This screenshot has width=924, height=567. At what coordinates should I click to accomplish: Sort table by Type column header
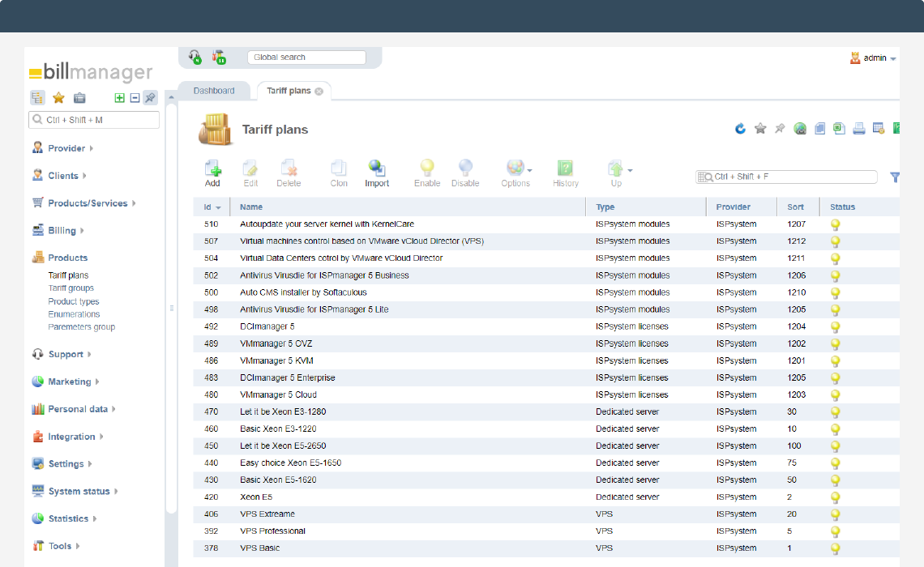(x=646, y=207)
